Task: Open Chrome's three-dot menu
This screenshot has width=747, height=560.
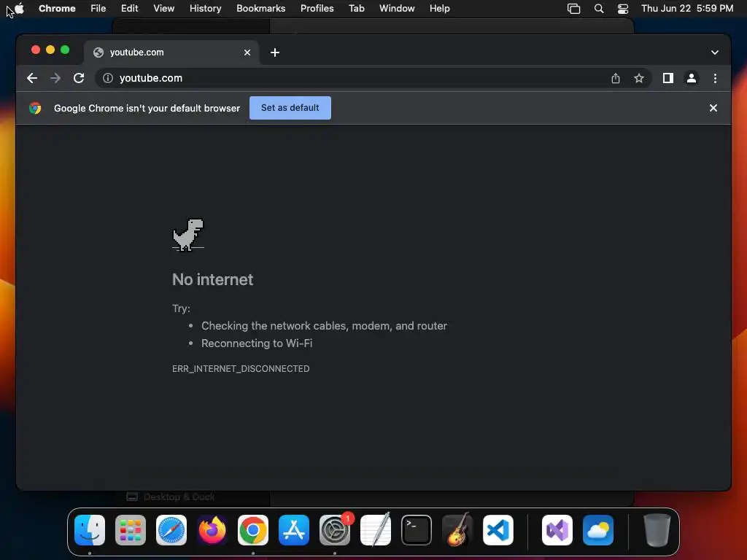Action: pos(715,78)
